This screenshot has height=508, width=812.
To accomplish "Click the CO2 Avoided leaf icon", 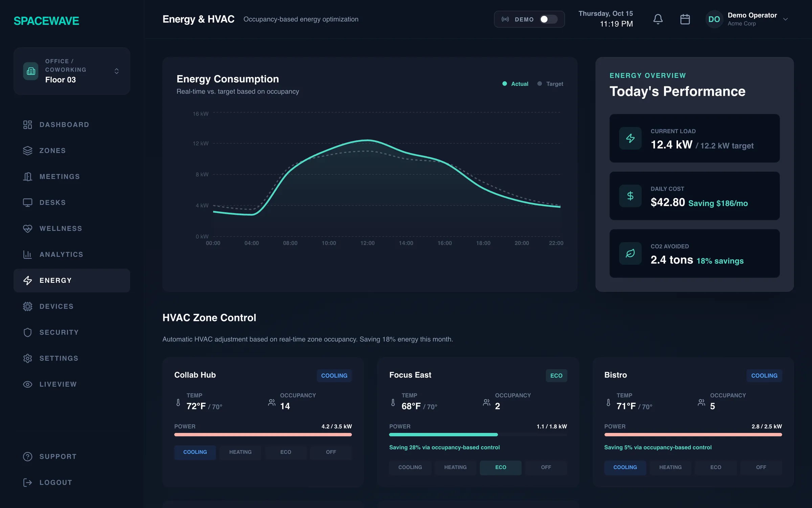I will [630, 253].
